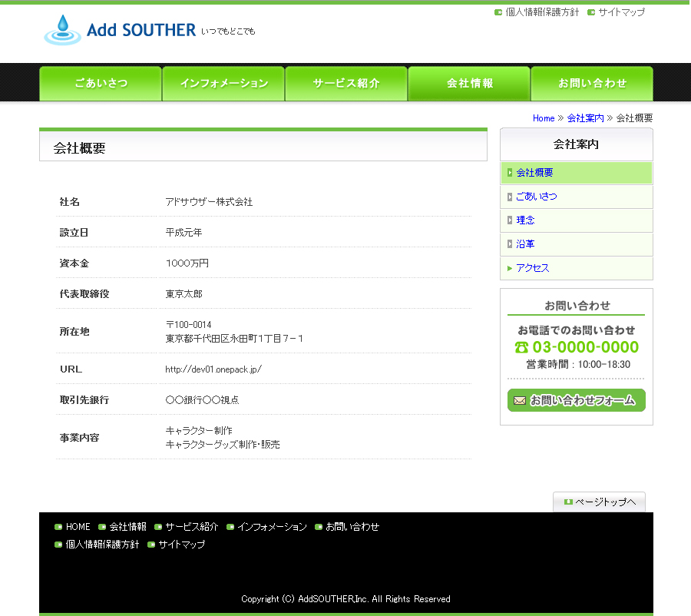The image size is (691, 616).
Task: Open the ごあいさつ navigation tab
Action: pyautogui.click(x=101, y=84)
